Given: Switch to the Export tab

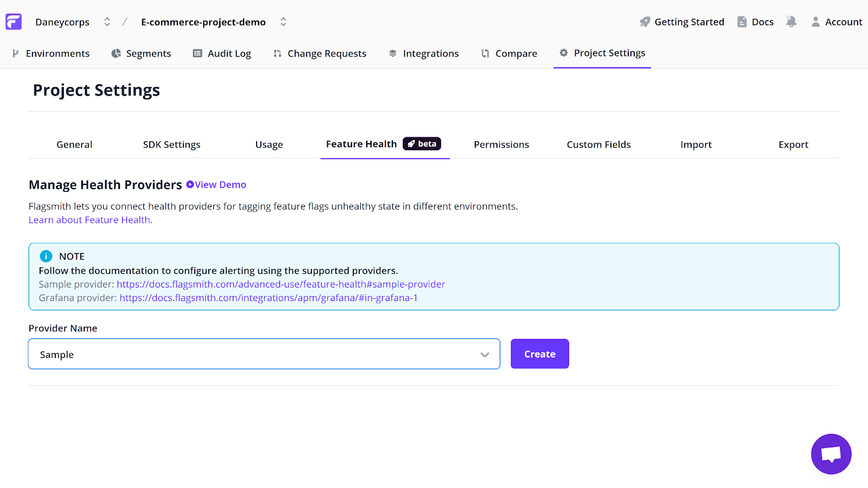Looking at the screenshot, I should pyautogui.click(x=793, y=144).
